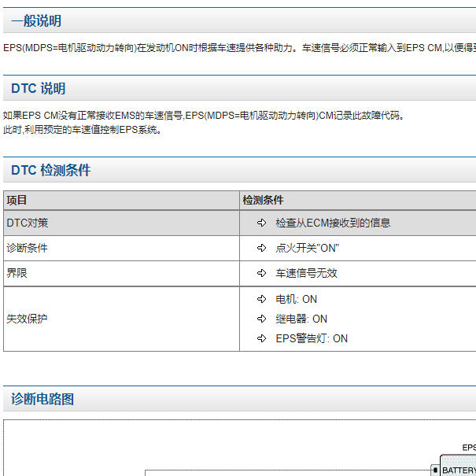Image resolution: width=476 pixels, height=476 pixels.
Task: Click the 诊断电路图 section heading
Action: [42, 399]
